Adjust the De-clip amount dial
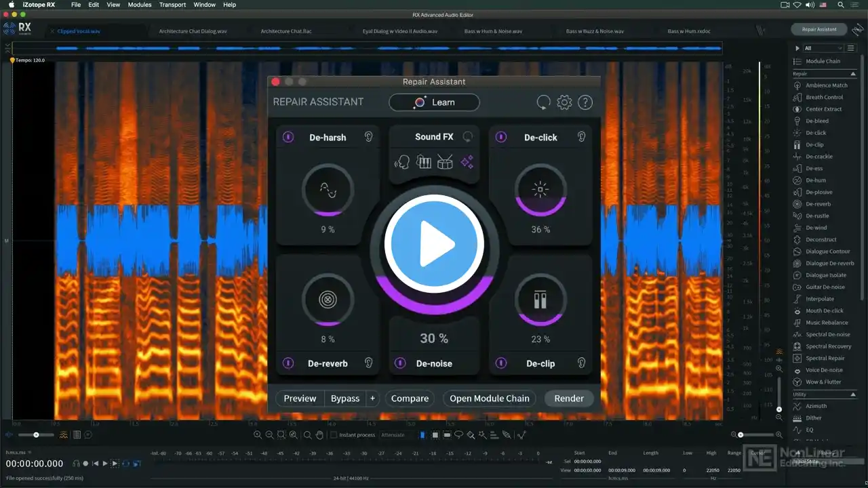 click(540, 300)
